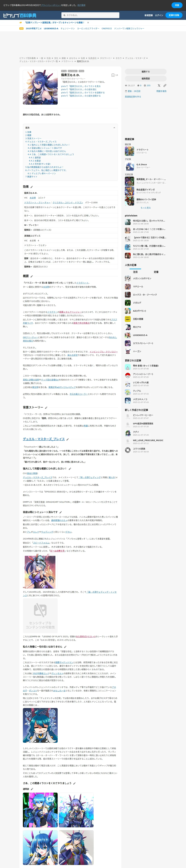
Task: Share the article on X
Action: 159,86
